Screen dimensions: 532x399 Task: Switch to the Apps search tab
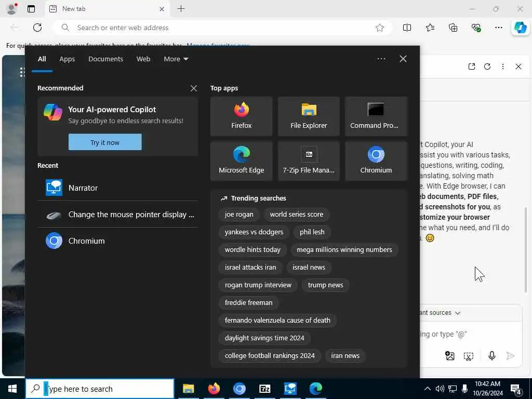click(x=67, y=59)
